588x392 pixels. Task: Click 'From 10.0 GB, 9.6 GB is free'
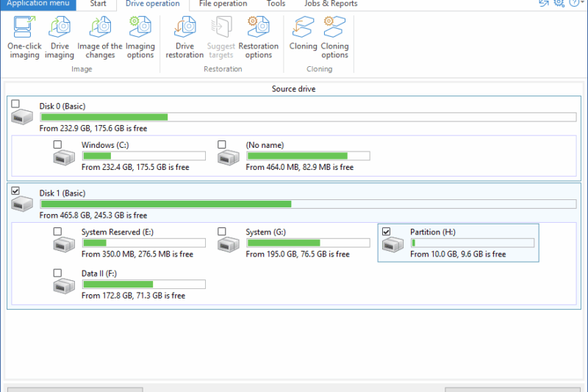coord(458,254)
